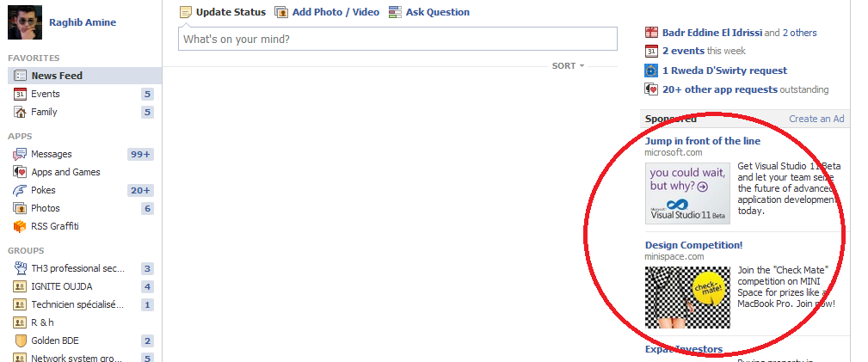Open Photos in the apps list

pyautogui.click(x=46, y=208)
